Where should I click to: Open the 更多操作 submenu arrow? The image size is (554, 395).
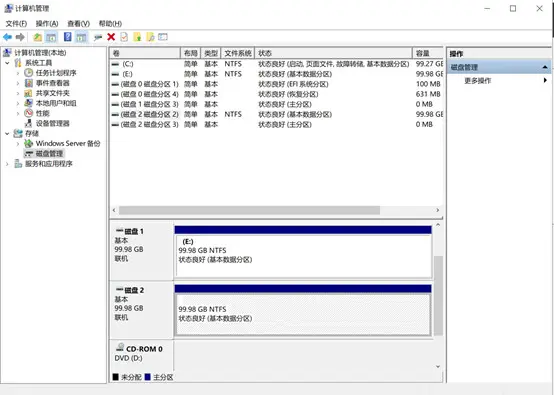[545, 80]
